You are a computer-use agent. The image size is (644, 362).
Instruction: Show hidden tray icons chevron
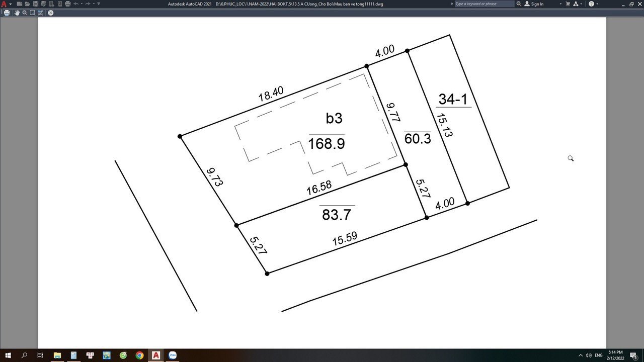coord(581,355)
